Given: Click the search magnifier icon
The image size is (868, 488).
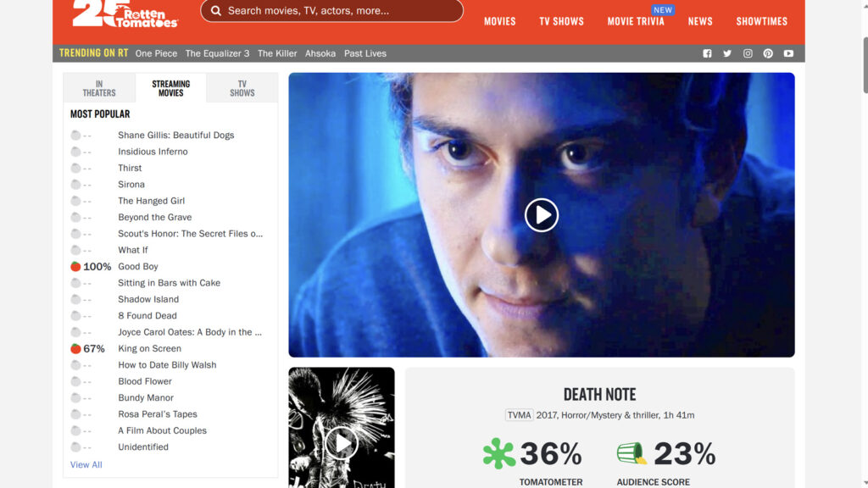Looking at the screenshot, I should click(x=216, y=11).
